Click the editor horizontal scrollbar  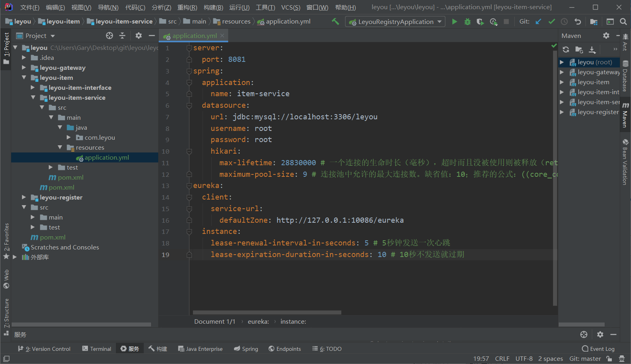click(267, 313)
